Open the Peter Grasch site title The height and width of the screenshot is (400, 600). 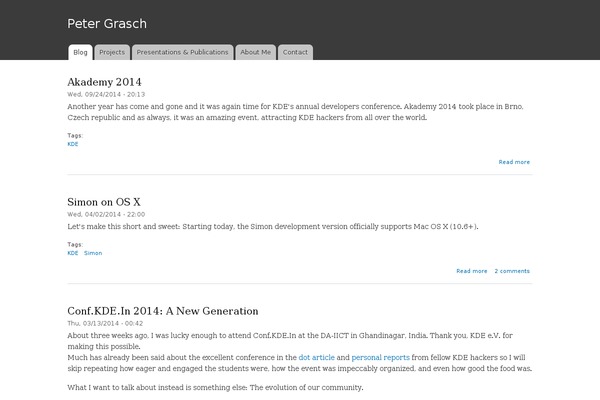coord(107,24)
